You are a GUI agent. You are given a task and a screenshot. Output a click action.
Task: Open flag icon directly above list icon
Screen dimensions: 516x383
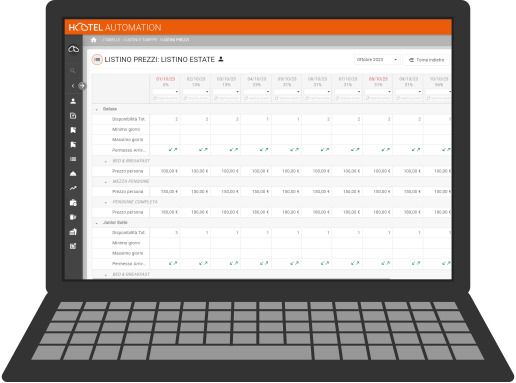73,144
